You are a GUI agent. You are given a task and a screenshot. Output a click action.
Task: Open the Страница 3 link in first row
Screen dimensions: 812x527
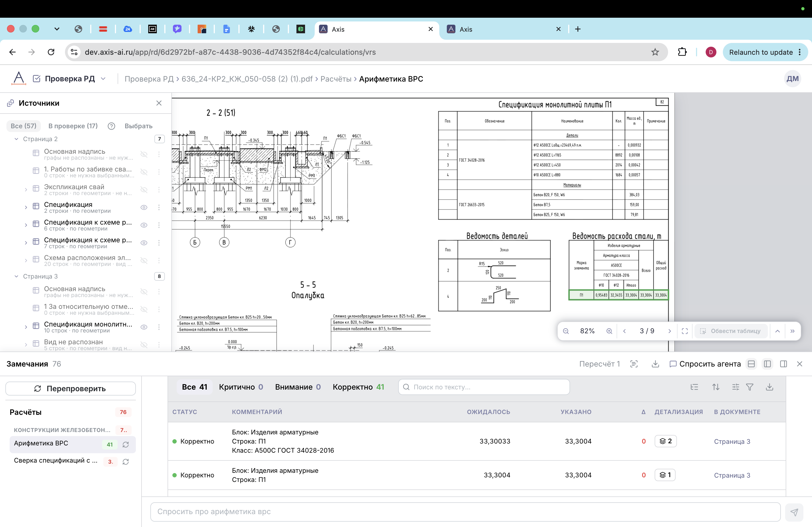pos(732,441)
